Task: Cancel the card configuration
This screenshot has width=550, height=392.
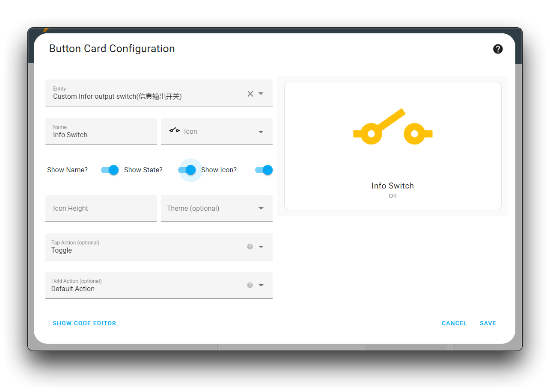Action: pyautogui.click(x=454, y=323)
